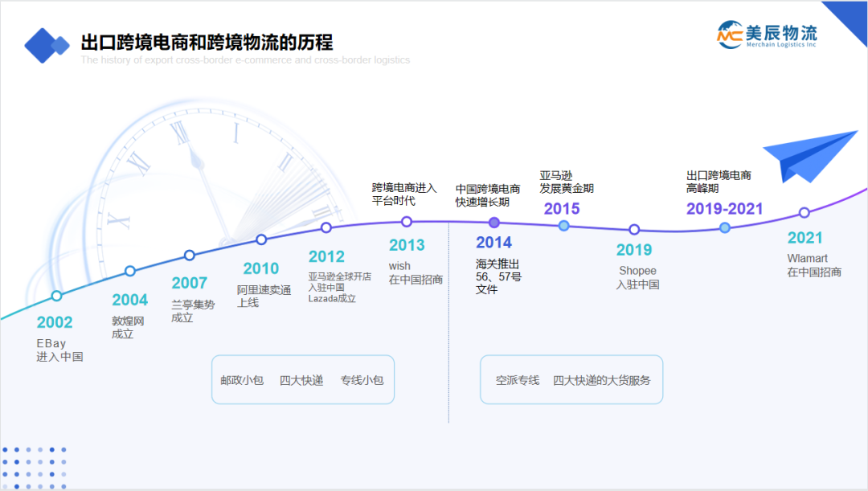Click 邮政小包 in the left box
868x491 pixels.
(242, 380)
